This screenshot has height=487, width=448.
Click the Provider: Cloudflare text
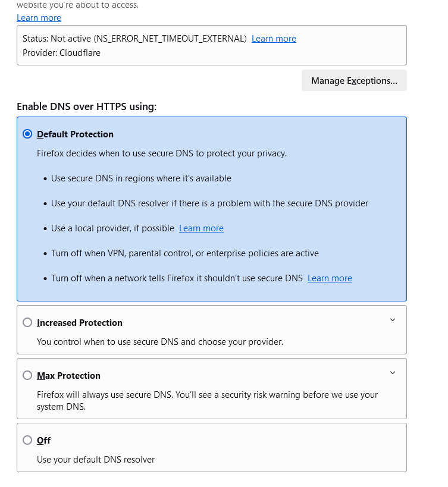(61, 53)
